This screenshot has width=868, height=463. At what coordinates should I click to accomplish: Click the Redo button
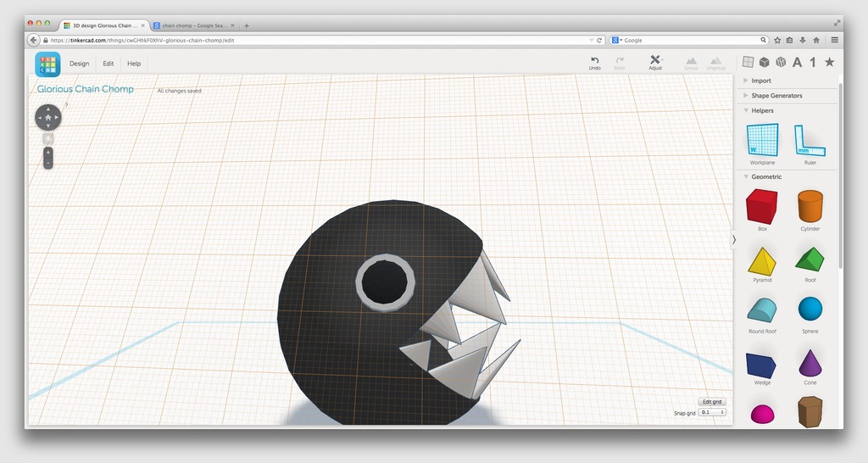coord(620,63)
